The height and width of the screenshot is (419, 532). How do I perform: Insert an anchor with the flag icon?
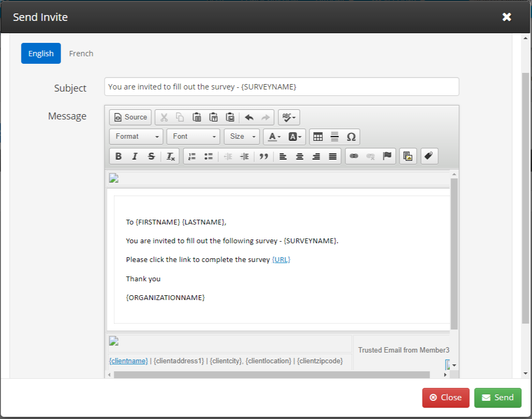point(387,156)
